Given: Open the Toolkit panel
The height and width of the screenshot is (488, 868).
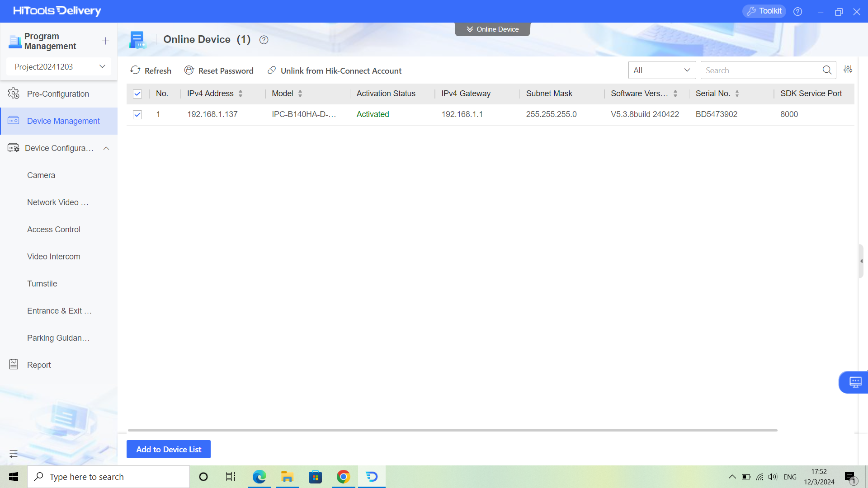Looking at the screenshot, I should [764, 11].
